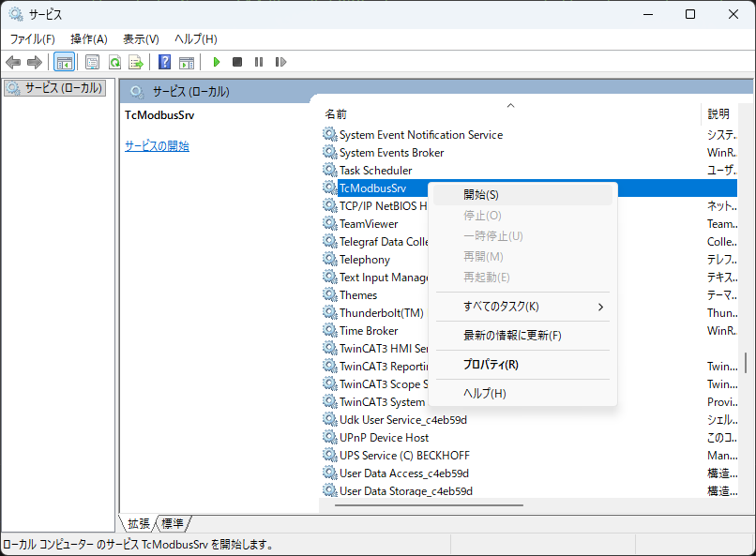Screen dimensions: 756x556
Task: Sort by the 名前 column header
Action: click(x=336, y=113)
